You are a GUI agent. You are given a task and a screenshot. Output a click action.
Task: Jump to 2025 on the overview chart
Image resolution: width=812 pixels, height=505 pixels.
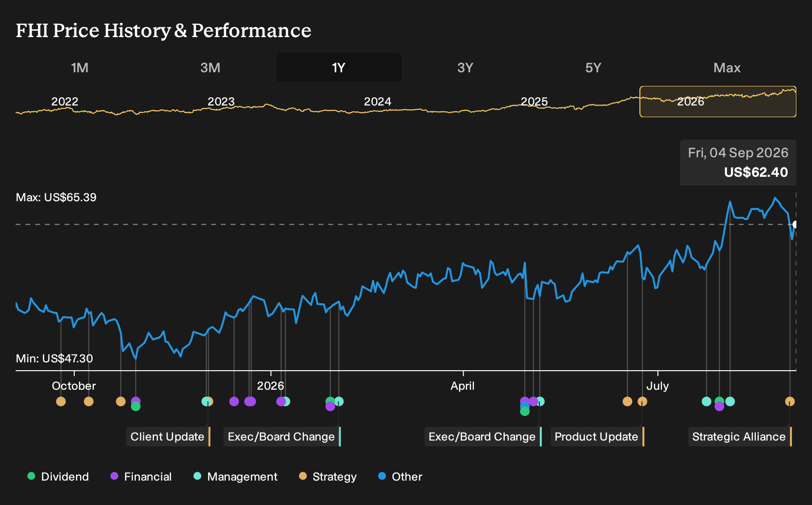534,102
